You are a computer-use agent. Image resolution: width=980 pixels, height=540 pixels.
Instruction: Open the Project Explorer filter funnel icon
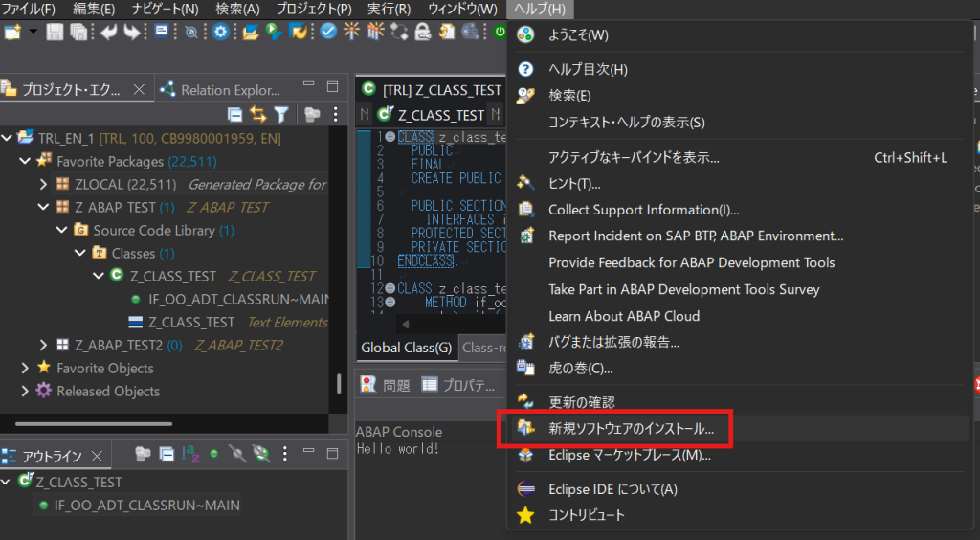click(x=281, y=114)
